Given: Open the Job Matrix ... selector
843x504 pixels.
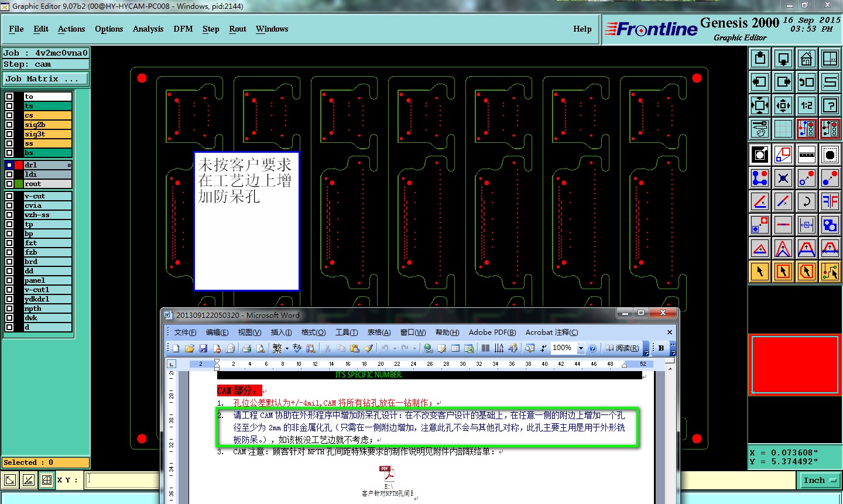Looking at the screenshot, I should 46,78.
